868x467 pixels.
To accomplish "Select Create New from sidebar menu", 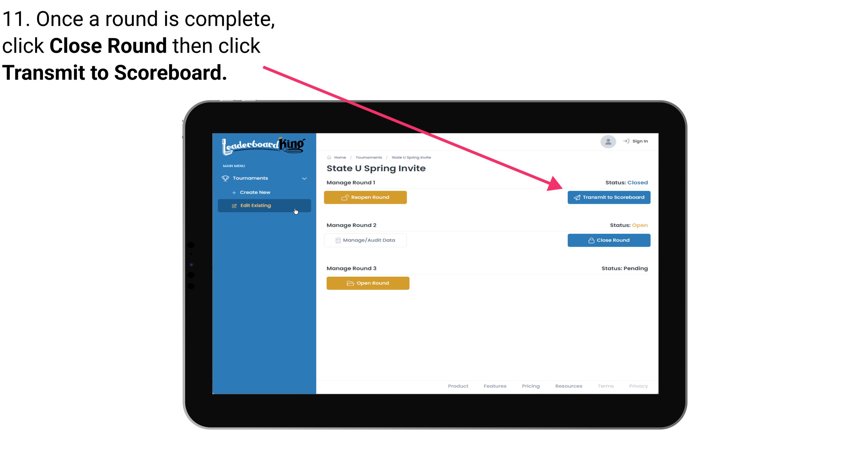I will pos(255,192).
